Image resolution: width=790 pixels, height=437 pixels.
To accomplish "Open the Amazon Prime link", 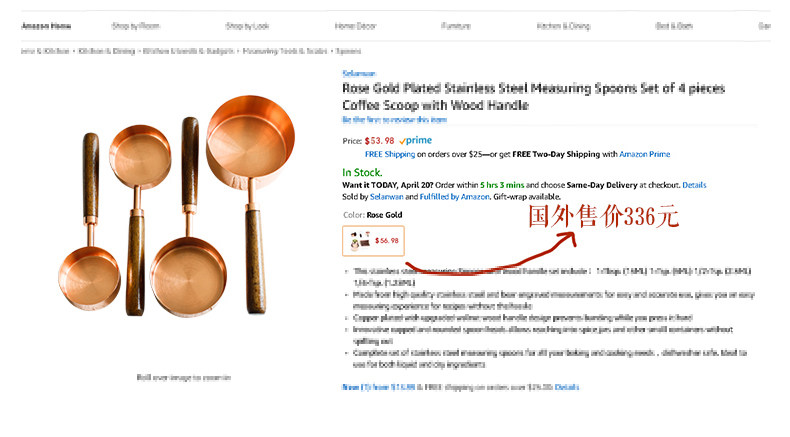I will 645,155.
